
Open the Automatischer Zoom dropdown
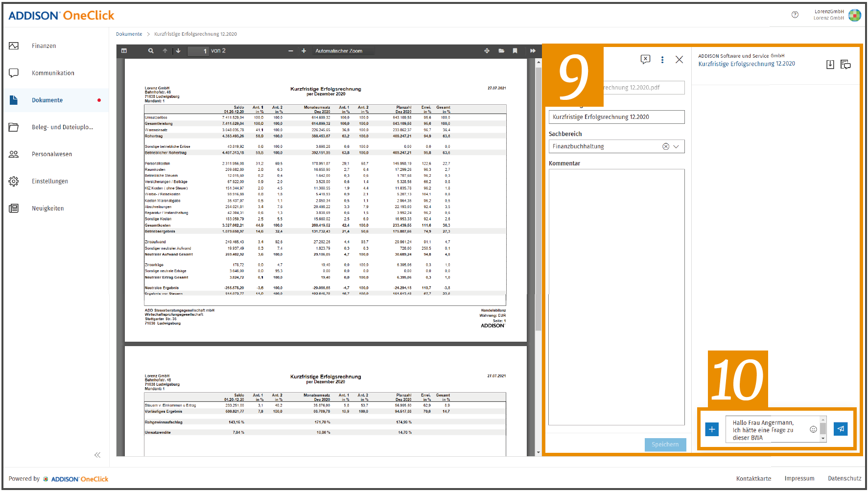pyautogui.click(x=343, y=51)
